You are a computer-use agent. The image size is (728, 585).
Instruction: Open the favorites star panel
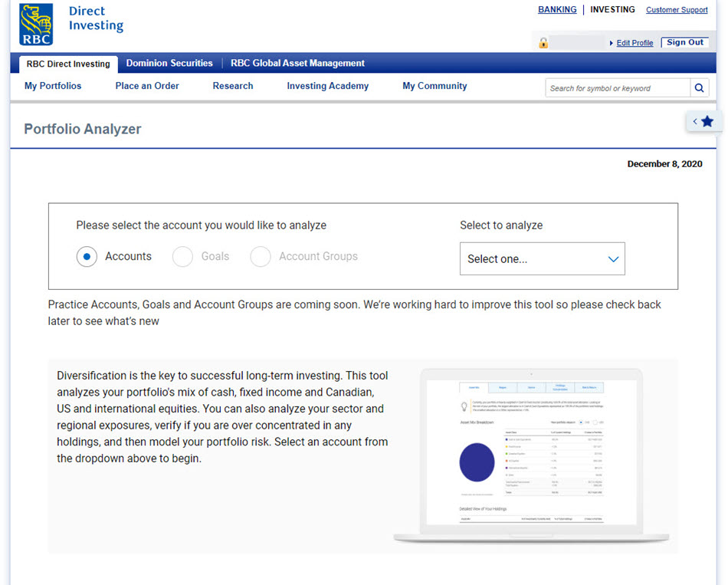coord(703,122)
